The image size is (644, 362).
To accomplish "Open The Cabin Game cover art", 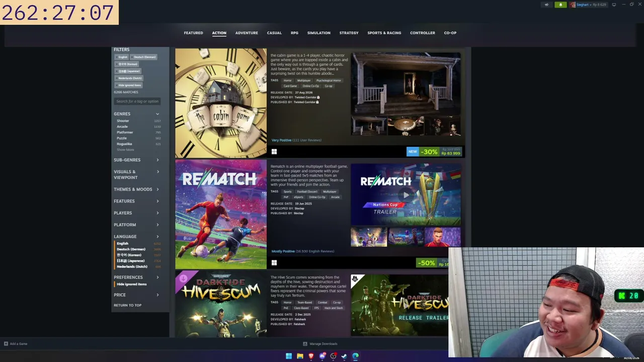I will pos(221,103).
